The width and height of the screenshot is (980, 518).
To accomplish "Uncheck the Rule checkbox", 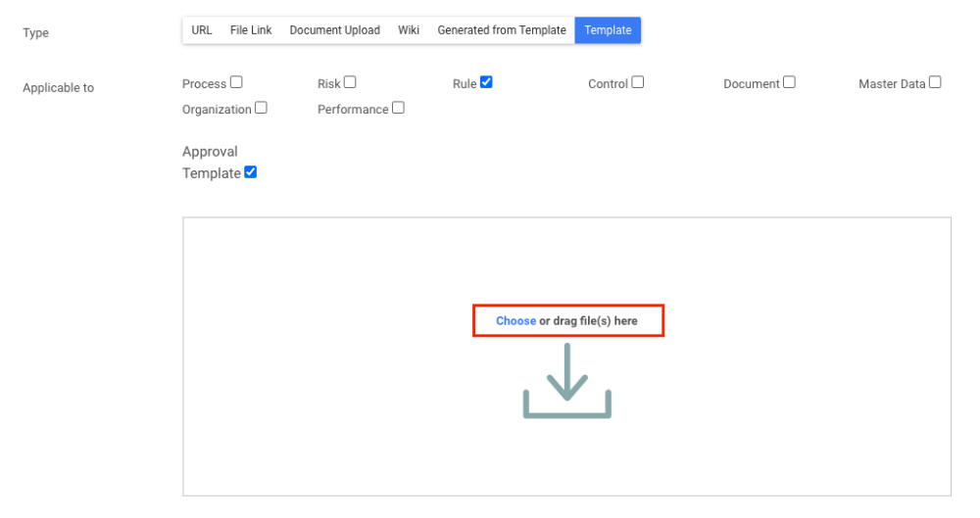I will [x=486, y=83].
